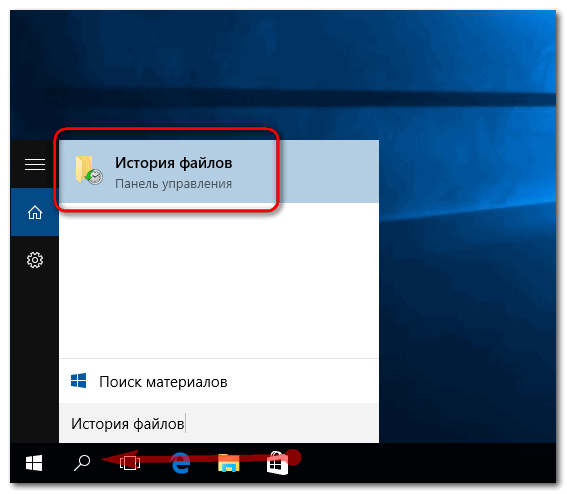567x494 pixels.
Task: Click the magnifier search icon on taskbar
Action: (82, 463)
